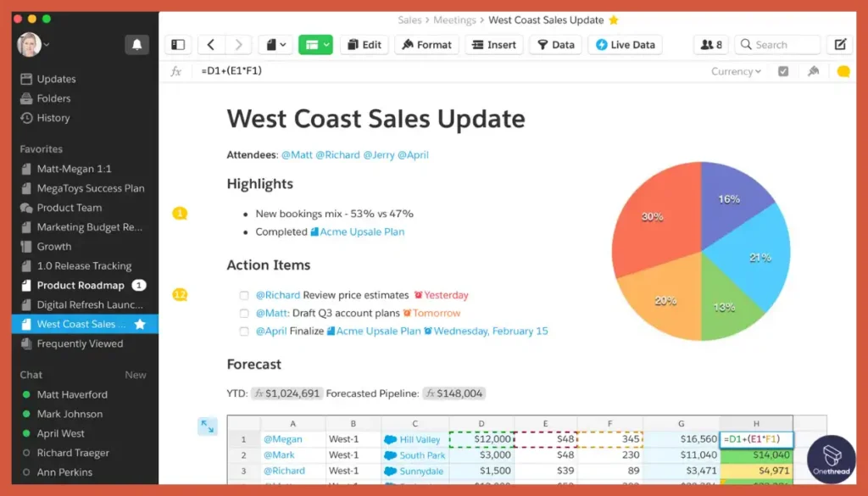Open the Currency format dropdown
The height and width of the screenshot is (496, 868).
(736, 71)
